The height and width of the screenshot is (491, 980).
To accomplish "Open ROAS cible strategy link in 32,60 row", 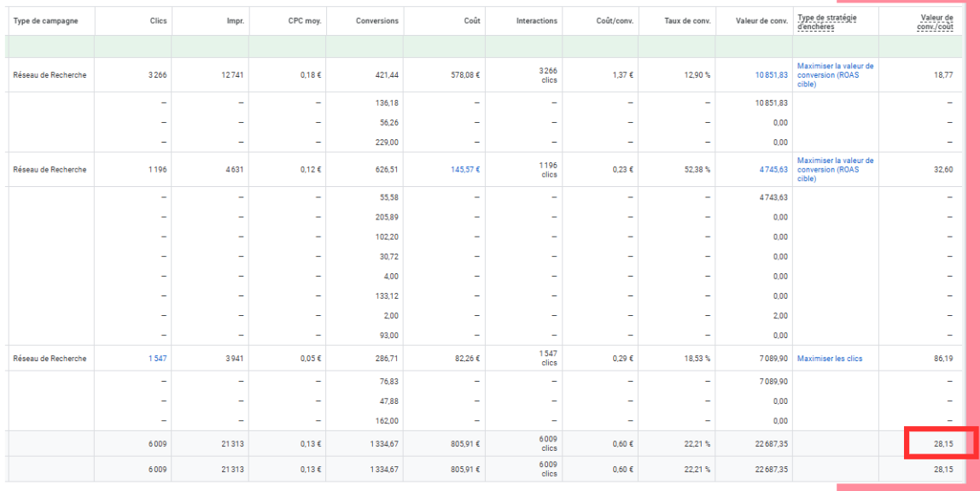I will coord(834,169).
